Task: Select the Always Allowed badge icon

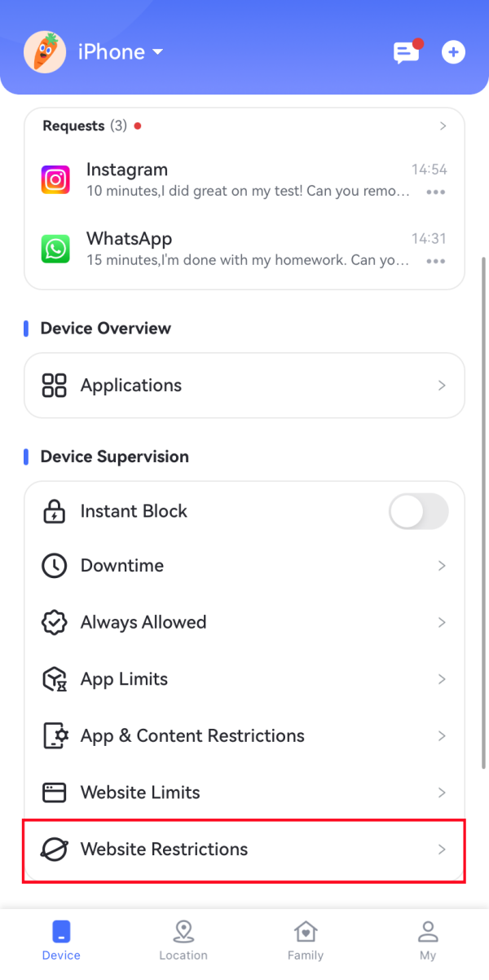Action: click(54, 621)
